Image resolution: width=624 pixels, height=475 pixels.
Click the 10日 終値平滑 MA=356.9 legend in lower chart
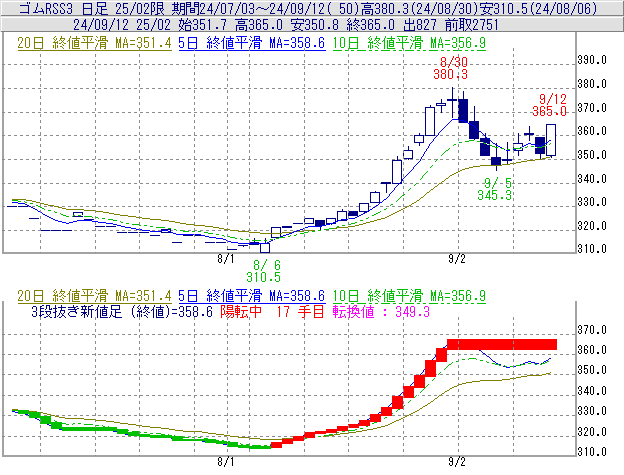[409, 296]
